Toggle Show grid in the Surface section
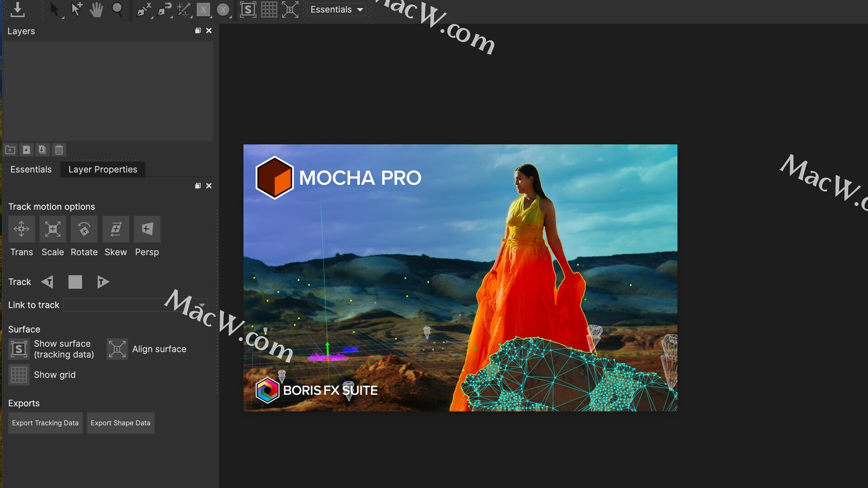The height and width of the screenshot is (488, 868). pyautogui.click(x=19, y=375)
